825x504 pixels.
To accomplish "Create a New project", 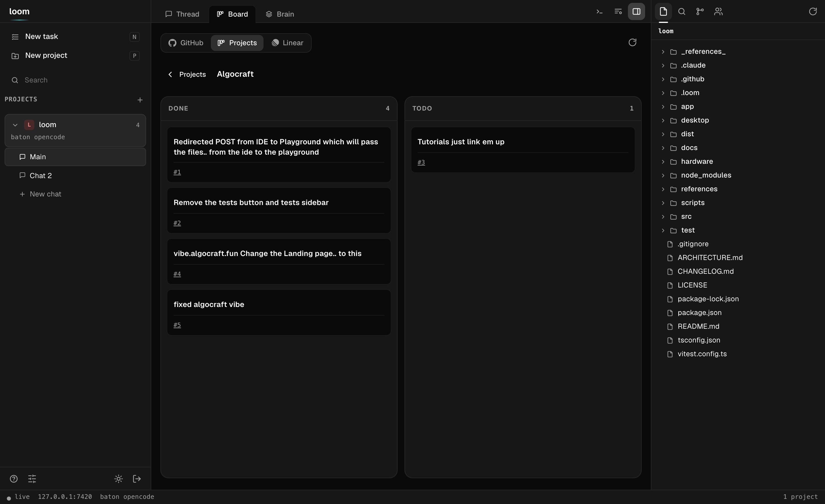I will [x=75, y=56].
